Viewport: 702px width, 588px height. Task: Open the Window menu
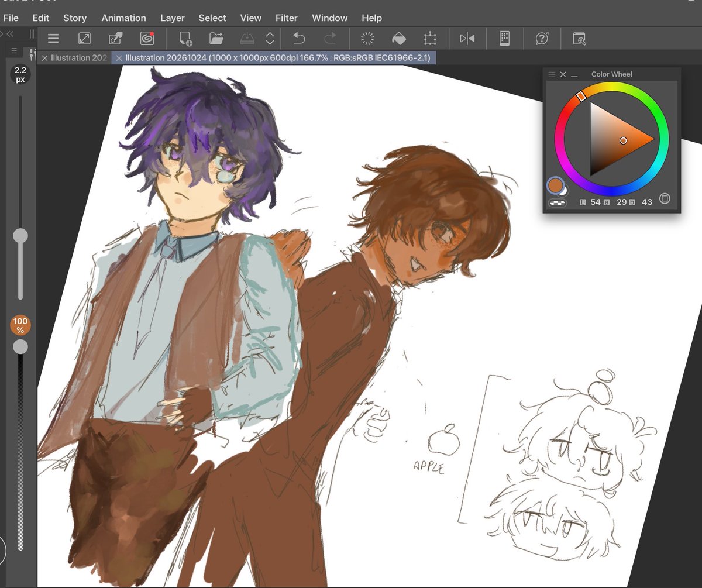tap(330, 18)
